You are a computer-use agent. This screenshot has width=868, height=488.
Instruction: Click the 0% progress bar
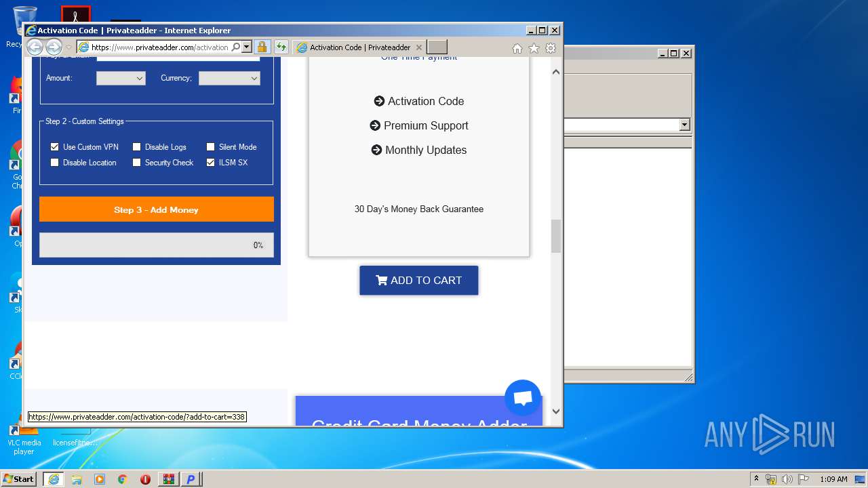157,245
